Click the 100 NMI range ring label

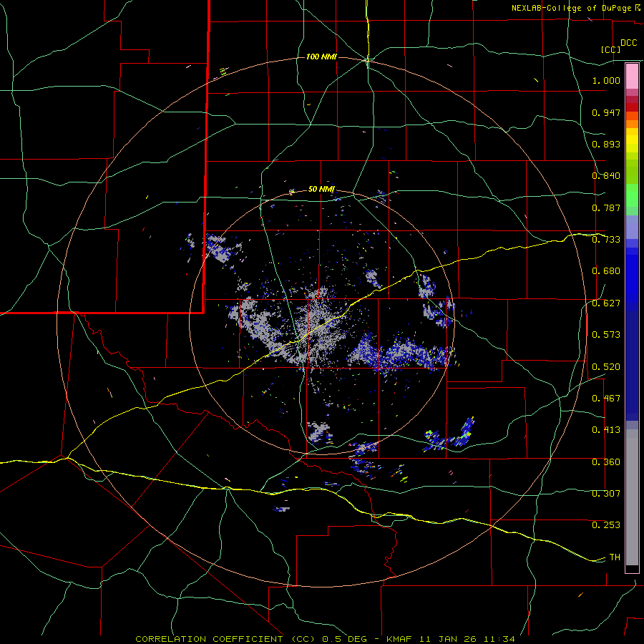[321, 57]
